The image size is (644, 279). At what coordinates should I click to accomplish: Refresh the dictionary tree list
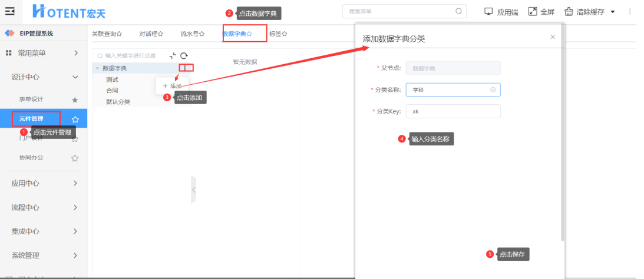click(x=184, y=56)
